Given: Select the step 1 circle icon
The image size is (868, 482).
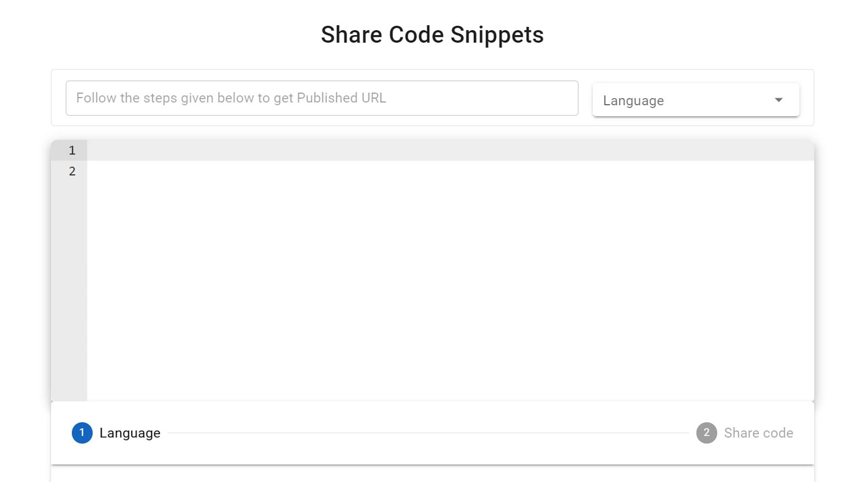Looking at the screenshot, I should [x=82, y=433].
